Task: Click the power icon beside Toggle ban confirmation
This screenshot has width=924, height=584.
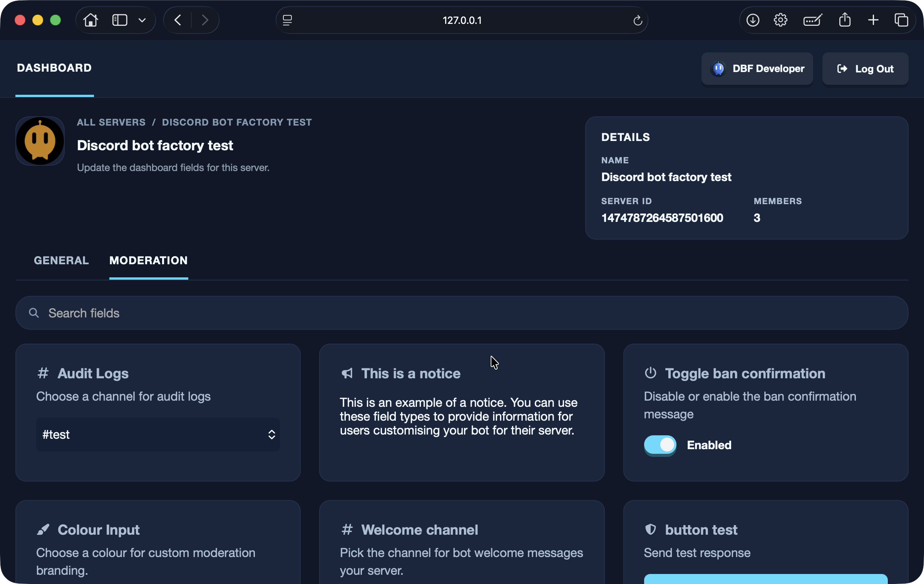Action: [x=651, y=373]
